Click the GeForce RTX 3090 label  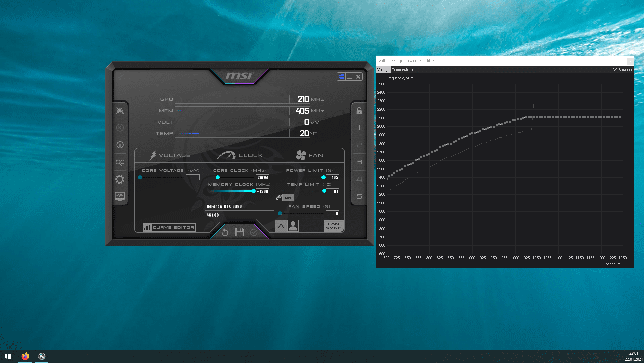tap(224, 206)
